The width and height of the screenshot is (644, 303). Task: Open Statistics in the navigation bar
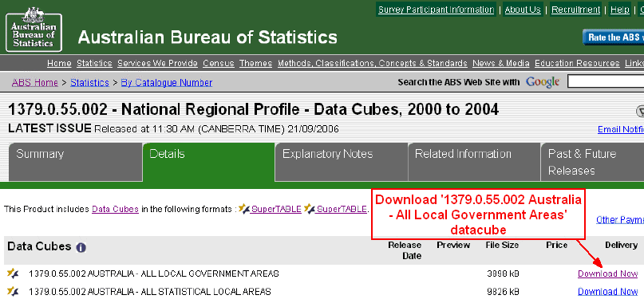[94, 63]
